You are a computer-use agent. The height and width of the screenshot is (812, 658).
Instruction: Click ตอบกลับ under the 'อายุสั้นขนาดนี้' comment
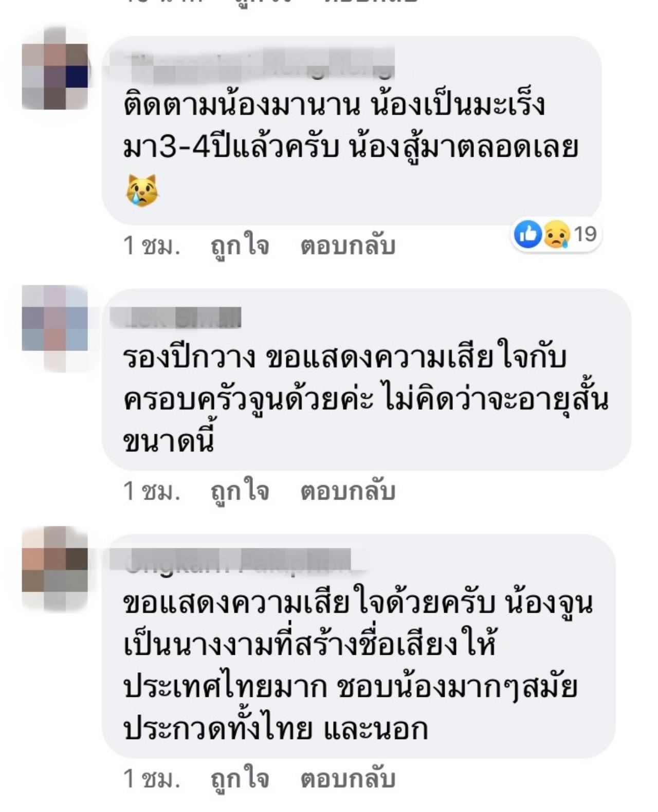(x=348, y=491)
